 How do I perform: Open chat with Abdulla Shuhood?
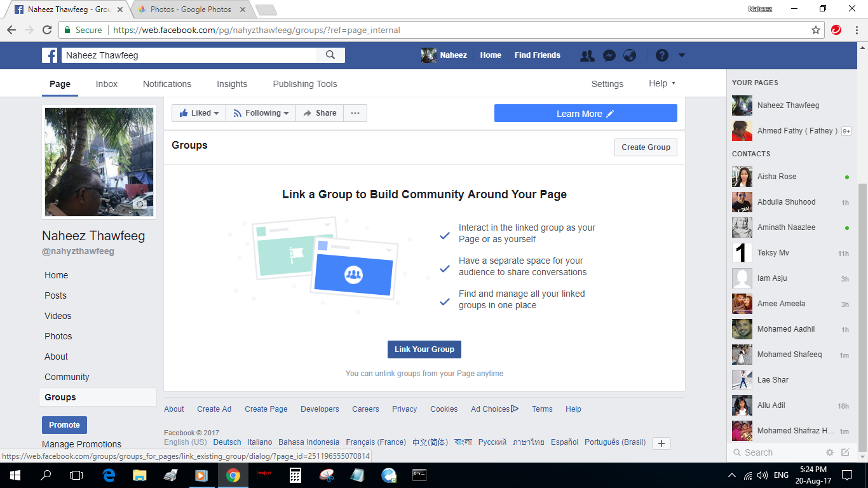(790, 202)
